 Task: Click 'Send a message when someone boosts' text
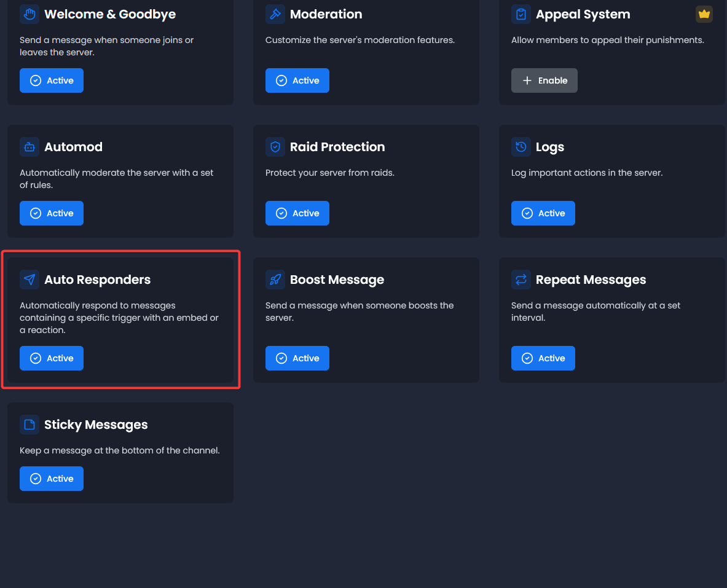coord(360,312)
